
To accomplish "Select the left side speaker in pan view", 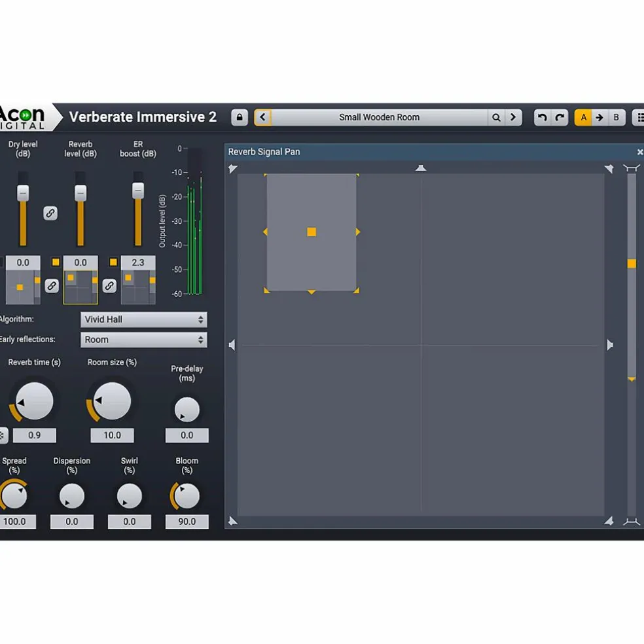I will coord(232,345).
